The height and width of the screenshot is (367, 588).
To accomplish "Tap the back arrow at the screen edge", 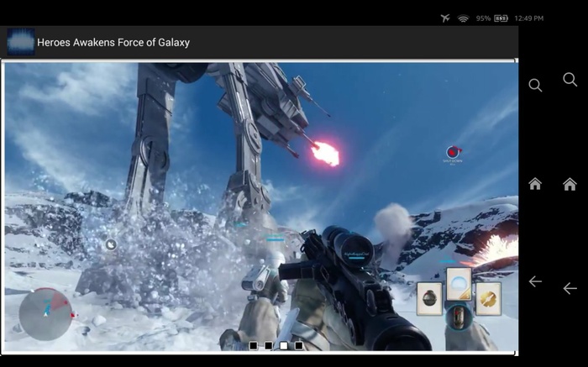I will 570,288.
